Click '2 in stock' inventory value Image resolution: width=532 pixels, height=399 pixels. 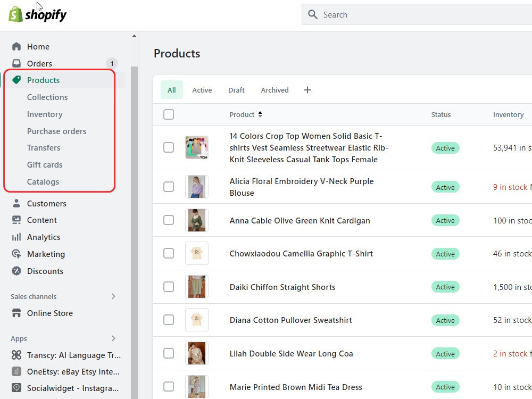510,354
